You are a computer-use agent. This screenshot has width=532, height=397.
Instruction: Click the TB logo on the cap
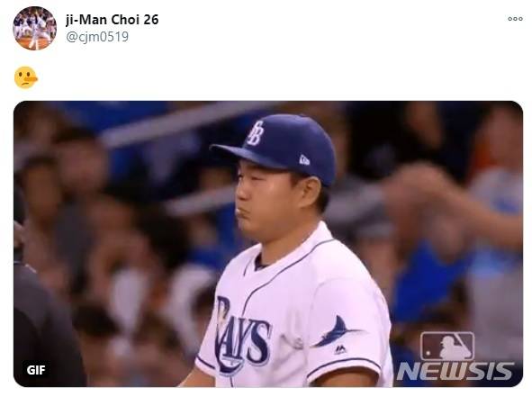[x=255, y=133]
